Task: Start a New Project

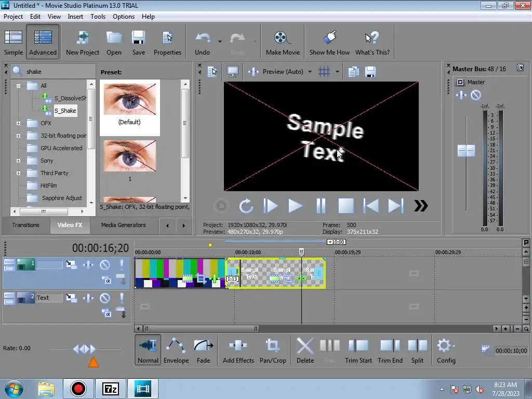Action: (83, 42)
